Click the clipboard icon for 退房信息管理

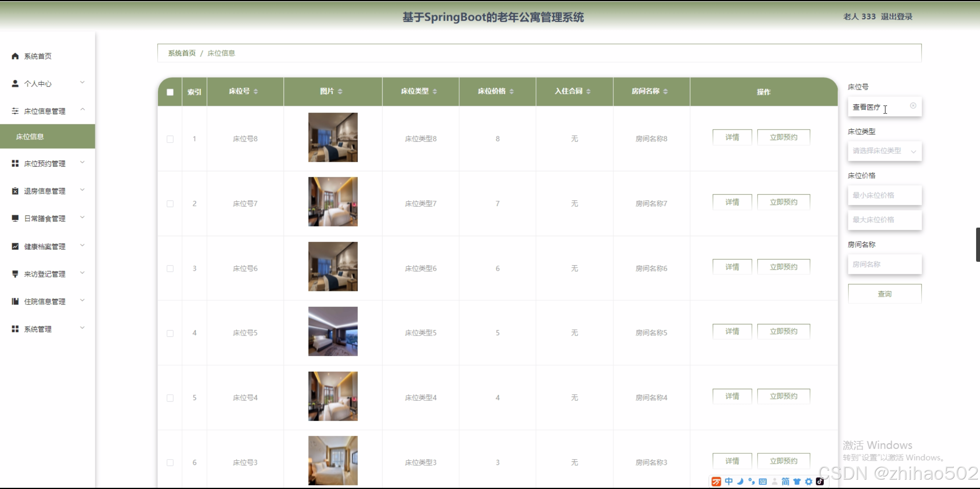point(15,191)
